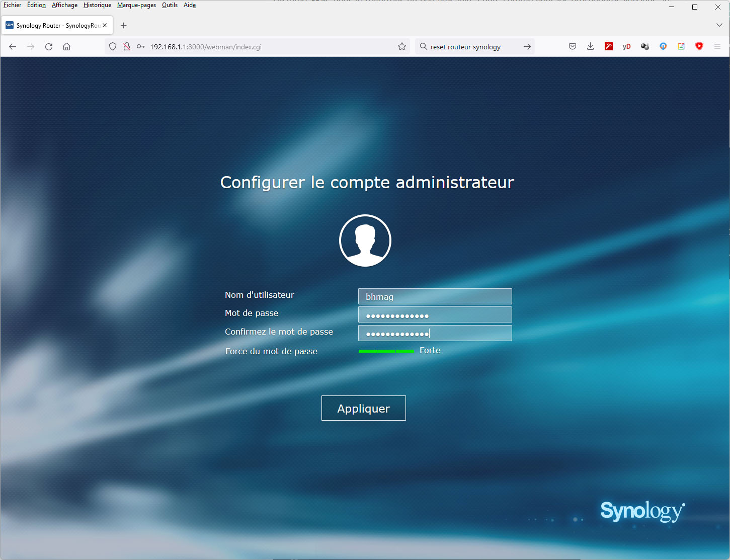Expand the list all tabs chevron

click(719, 25)
